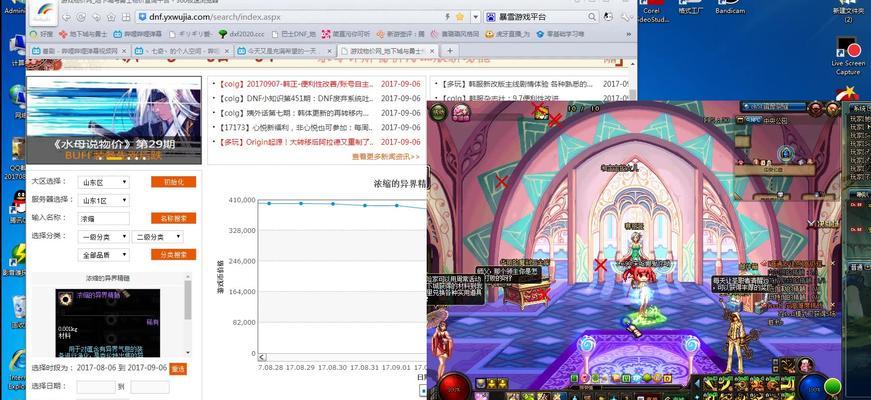This screenshot has height=400, width=871.
Task: Open the Recycle Bin on desktop
Action: [x=18, y=312]
